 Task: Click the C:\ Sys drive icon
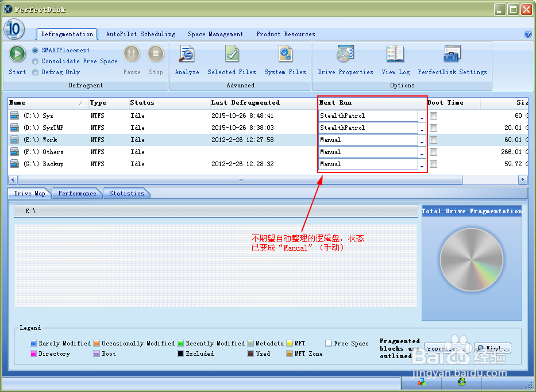tap(14, 116)
